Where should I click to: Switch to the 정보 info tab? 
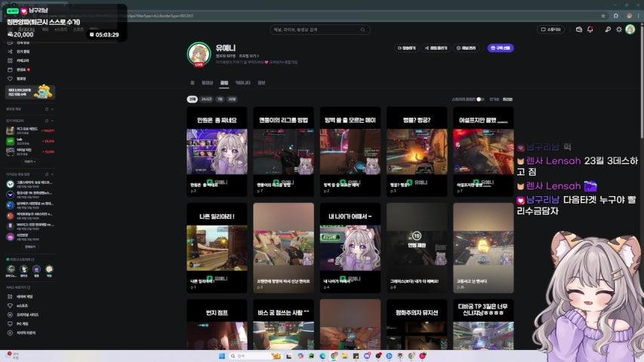coord(261,82)
